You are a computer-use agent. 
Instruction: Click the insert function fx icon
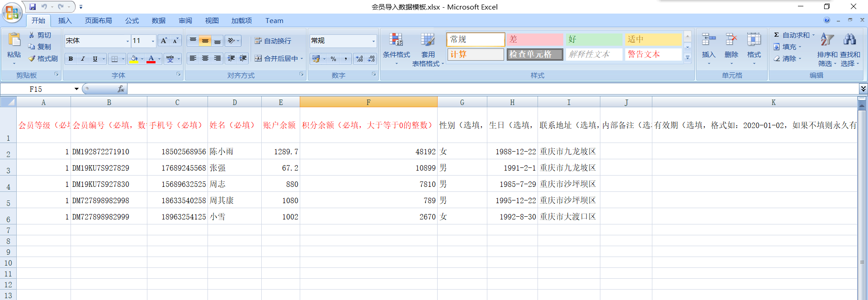point(121,89)
